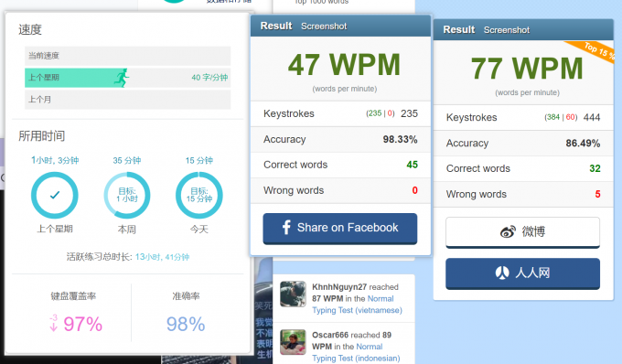Screen dimensions: 622x364
Task: Share the result on 人人网
Action: click(523, 273)
